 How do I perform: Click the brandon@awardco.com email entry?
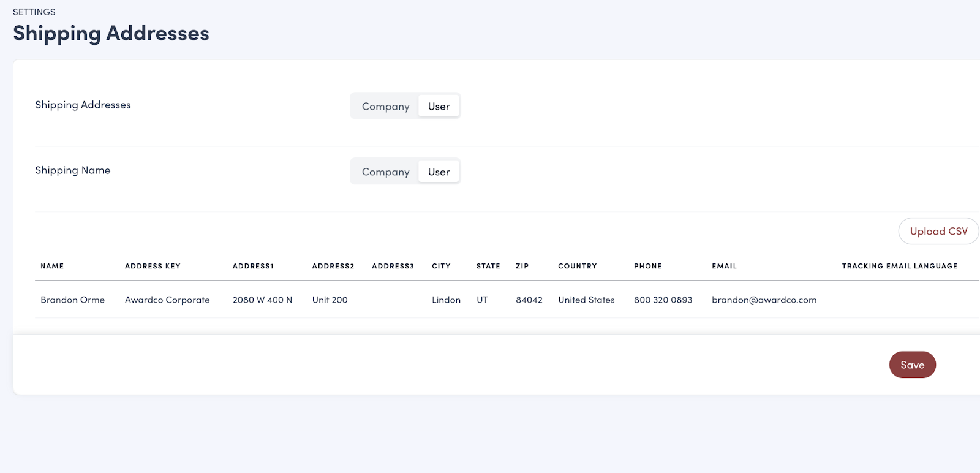pos(764,300)
